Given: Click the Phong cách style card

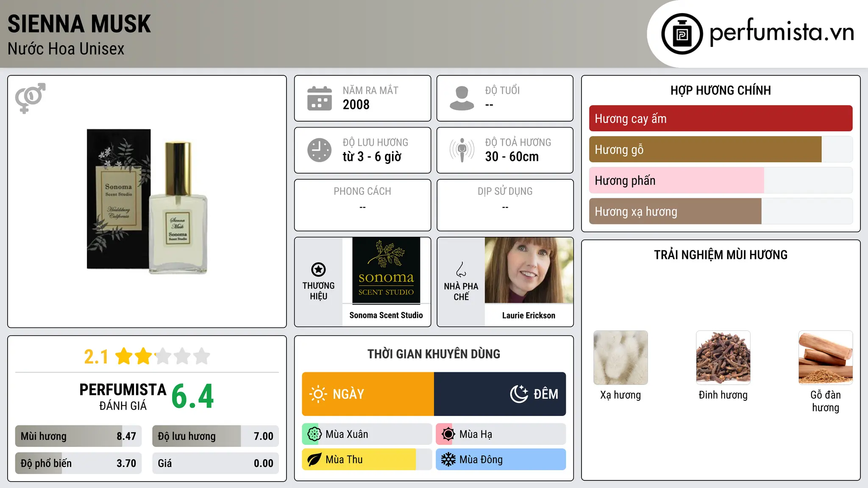Looking at the screenshot, I should click(362, 205).
